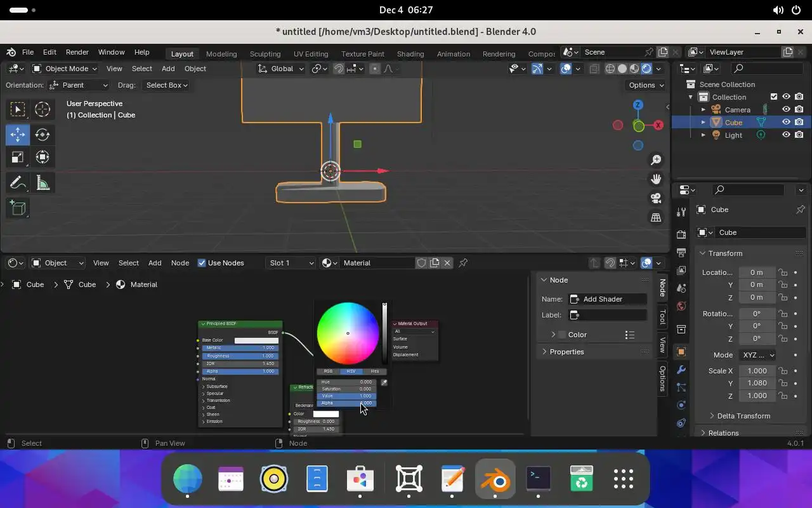Switch color picker to Hex mode
Image resolution: width=812 pixels, height=508 pixels.
[375, 371]
